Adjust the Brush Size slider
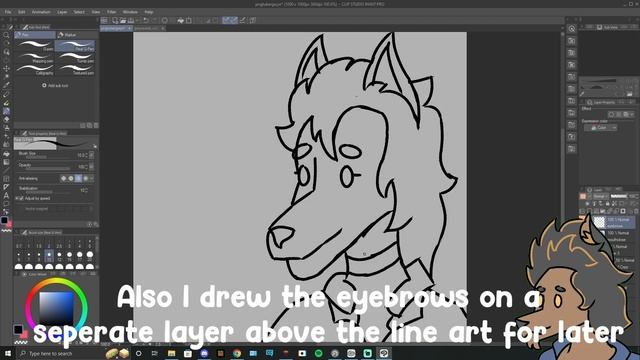640x360 pixels. click(47, 157)
